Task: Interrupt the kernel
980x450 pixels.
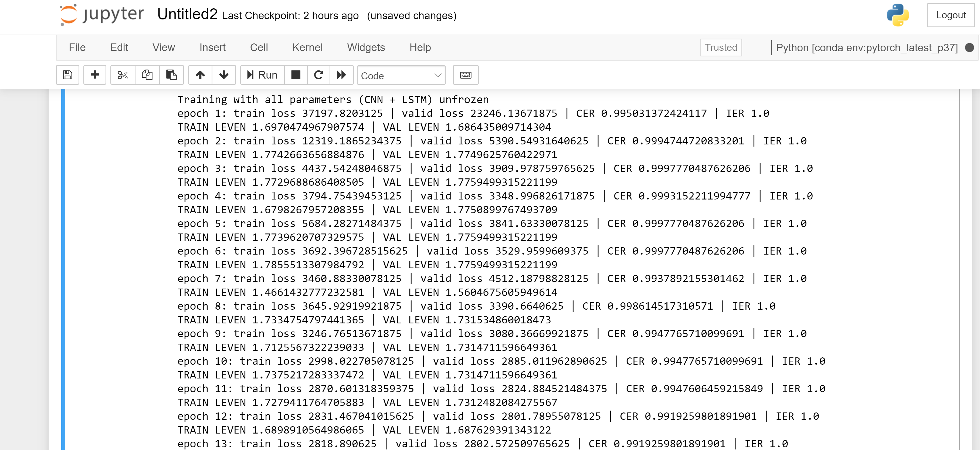Action: (296, 75)
